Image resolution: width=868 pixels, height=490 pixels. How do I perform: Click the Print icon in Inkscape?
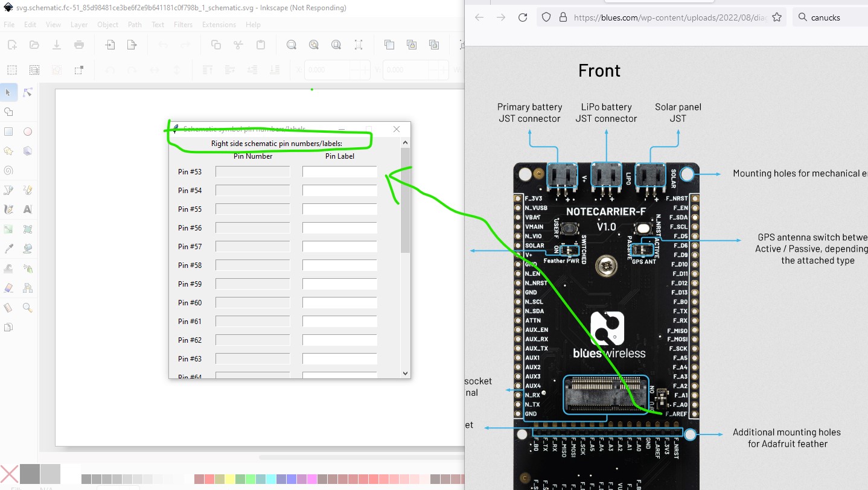pyautogui.click(x=79, y=45)
